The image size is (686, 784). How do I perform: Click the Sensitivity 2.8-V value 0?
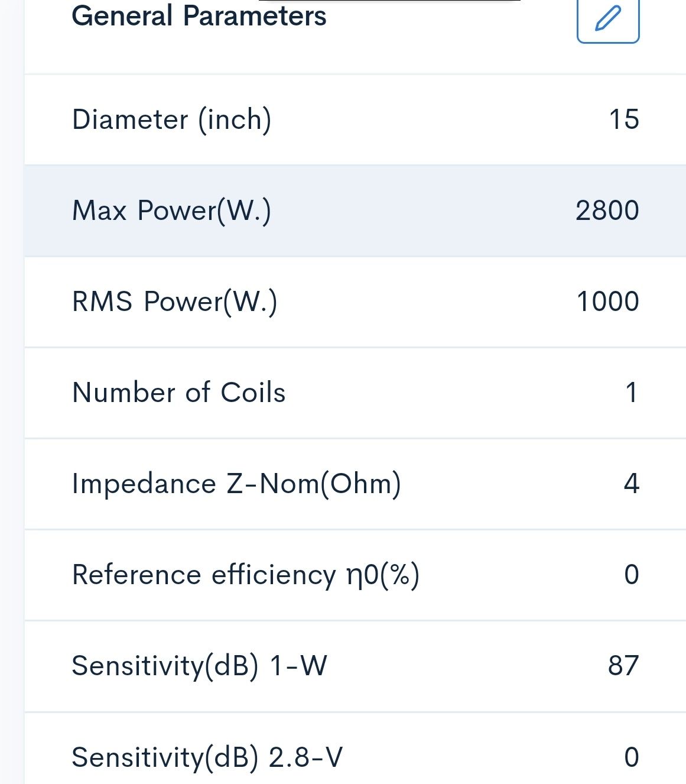coord(632,757)
